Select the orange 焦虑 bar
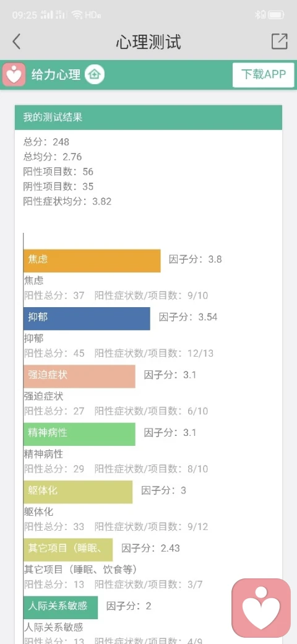Viewport: 297px width, 644px height. pos(92,261)
